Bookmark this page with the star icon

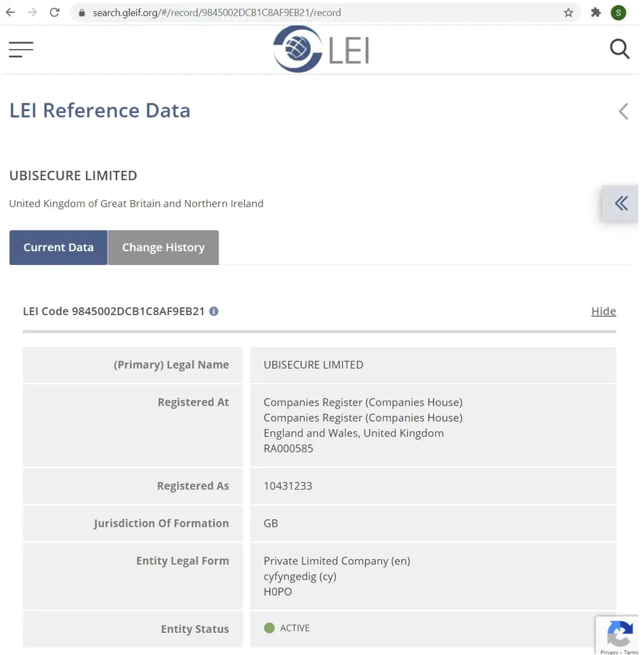pos(568,13)
